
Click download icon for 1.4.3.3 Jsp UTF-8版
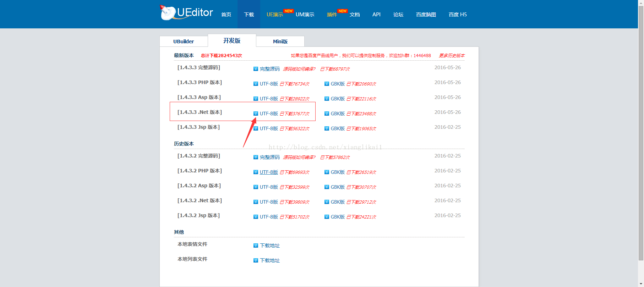coord(256,128)
